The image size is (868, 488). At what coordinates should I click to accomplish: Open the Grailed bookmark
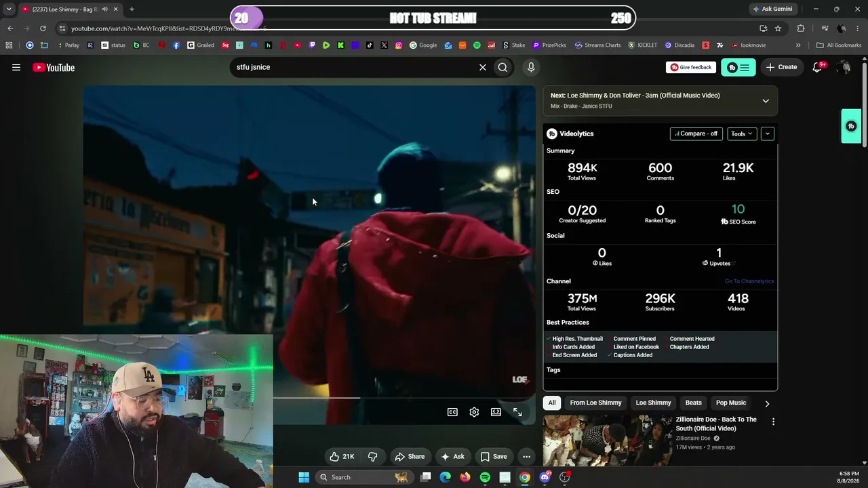[x=201, y=45]
